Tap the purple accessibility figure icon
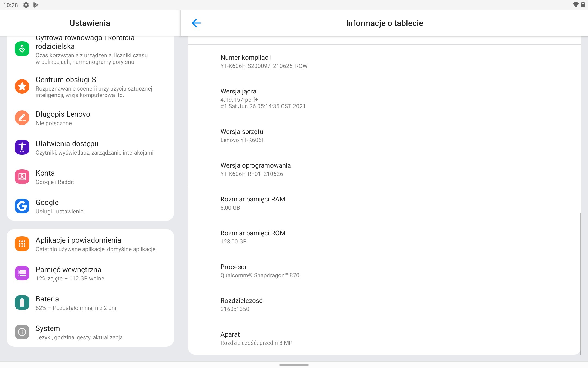 [x=22, y=147]
